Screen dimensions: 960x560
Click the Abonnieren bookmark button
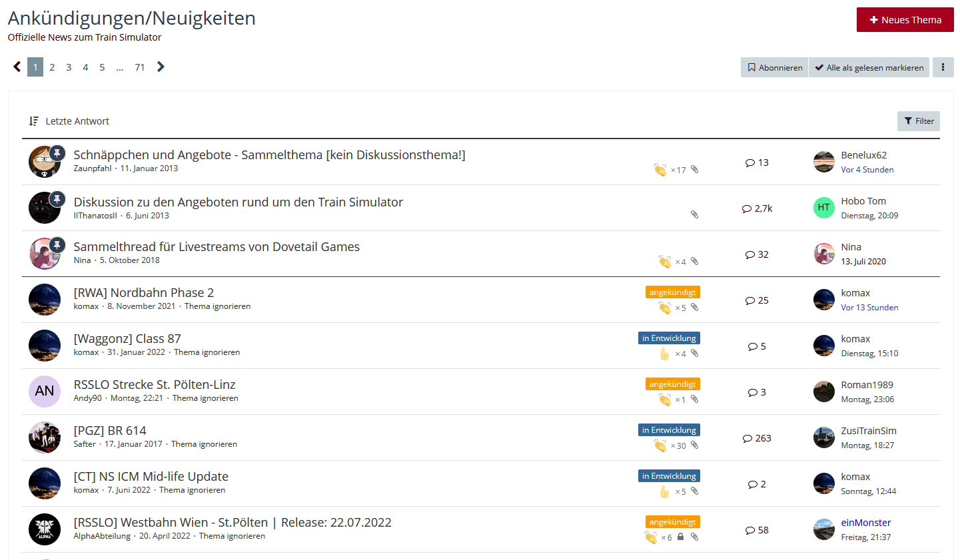774,67
